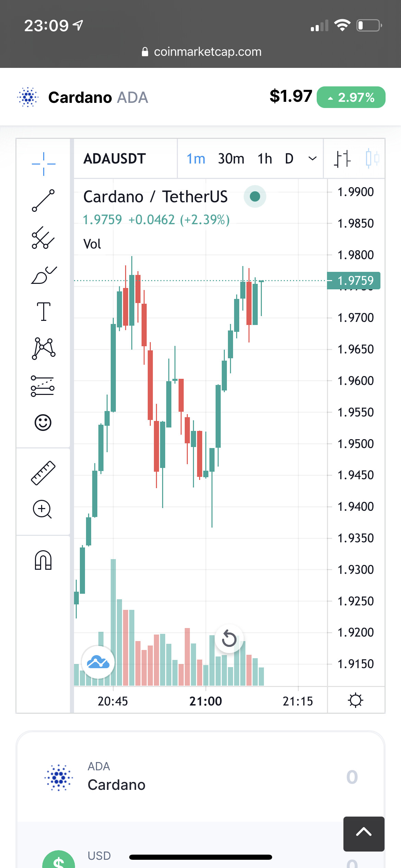Select the trend line drawing tool
The image size is (401, 868).
(43, 201)
